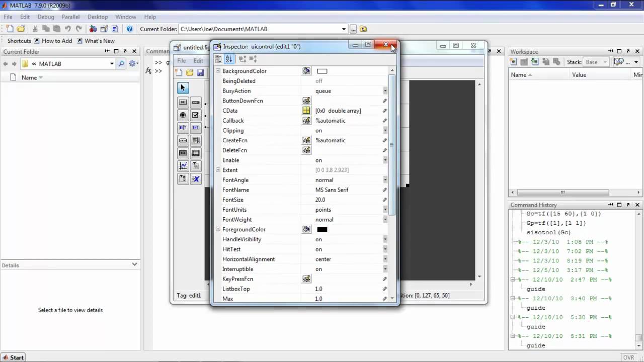Open Callback function editor icon
Image resolution: width=644 pixels, height=362 pixels.
tap(306, 121)
